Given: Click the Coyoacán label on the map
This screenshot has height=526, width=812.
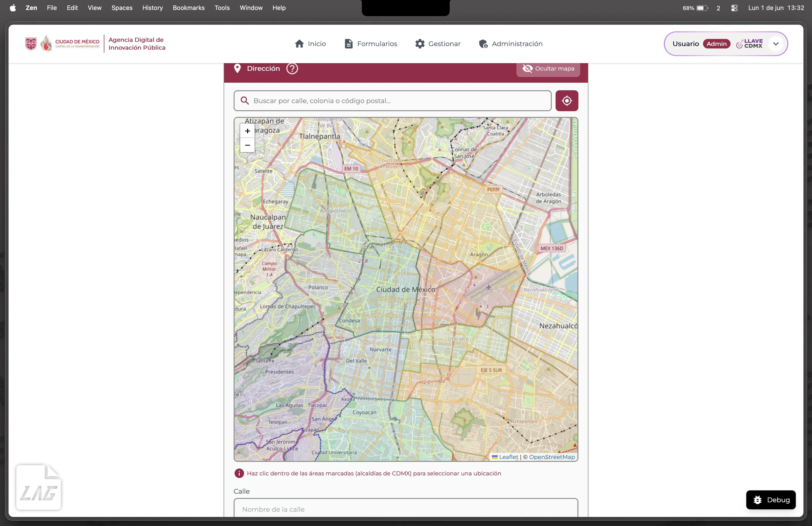Looking at the screenshot, I should (x=364, y=412).
